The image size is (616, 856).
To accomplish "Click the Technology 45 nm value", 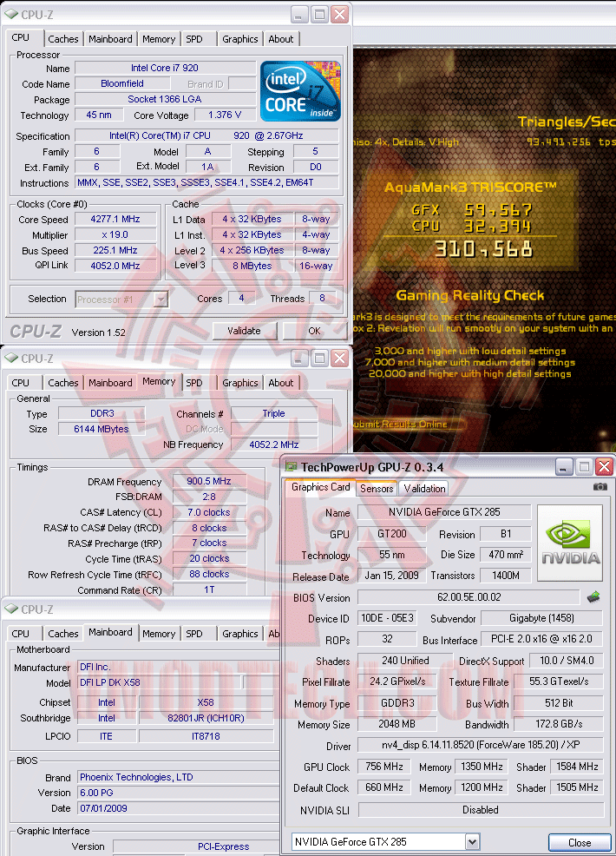I will click(x=99, y=115).
